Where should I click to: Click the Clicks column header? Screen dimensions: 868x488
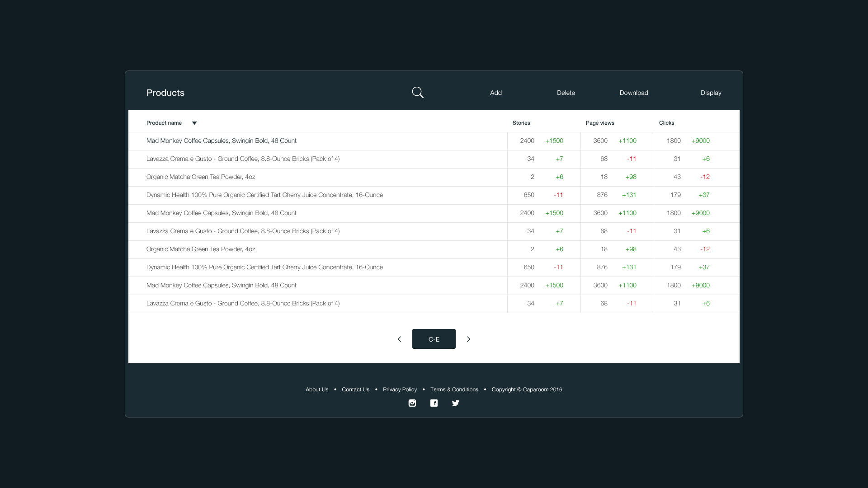pos(666,123)
